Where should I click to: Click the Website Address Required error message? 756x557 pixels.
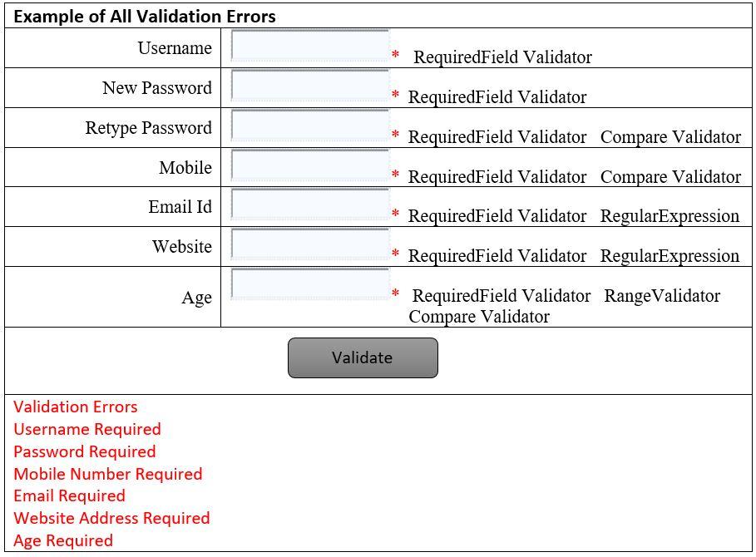pos(112,518)
